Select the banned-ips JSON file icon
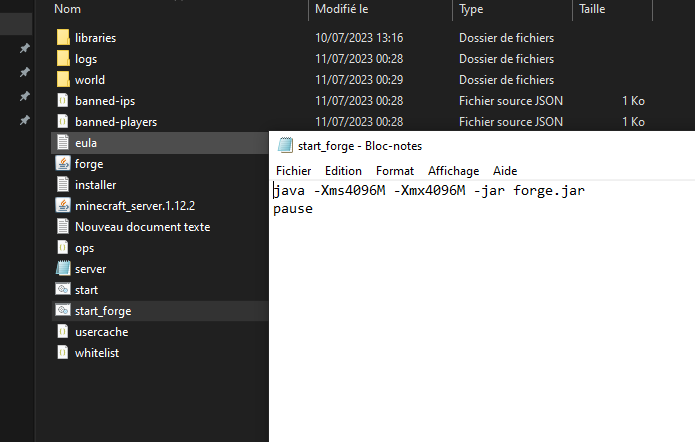This screenshot has height=442, width=695. (x=63, y=101)
